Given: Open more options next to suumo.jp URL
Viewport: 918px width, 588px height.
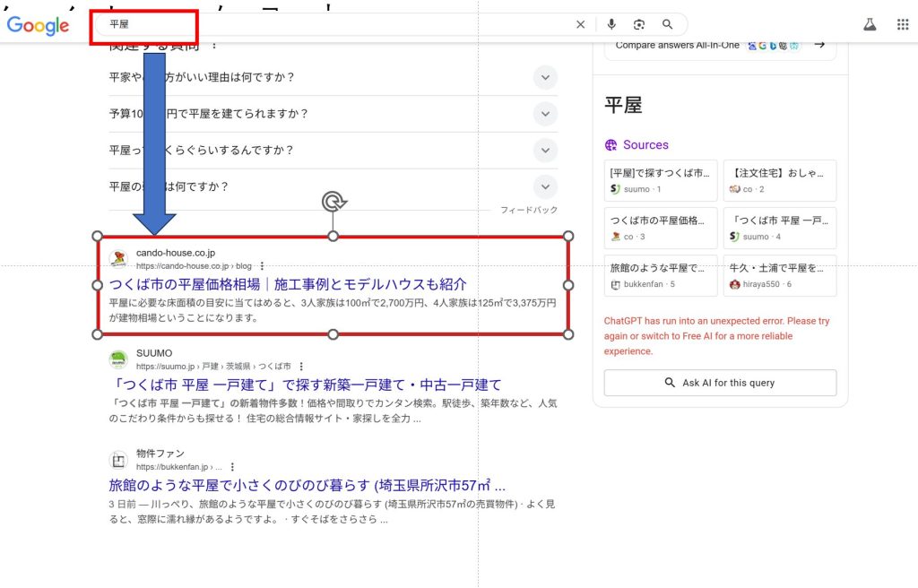Looking at the screenshot, I should point(301,367).
